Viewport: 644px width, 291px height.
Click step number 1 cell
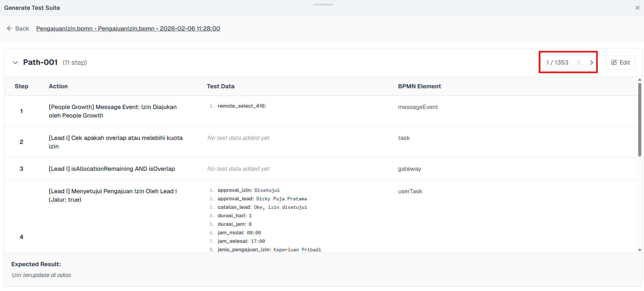point(21,111)
